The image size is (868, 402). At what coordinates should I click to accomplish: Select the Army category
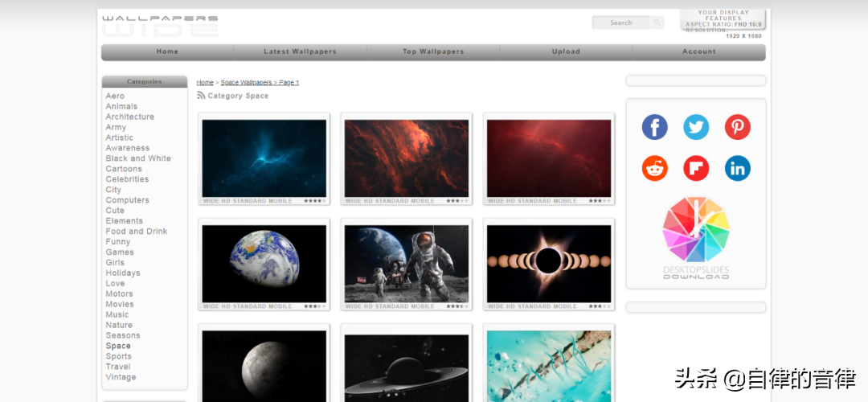(116, 127)
